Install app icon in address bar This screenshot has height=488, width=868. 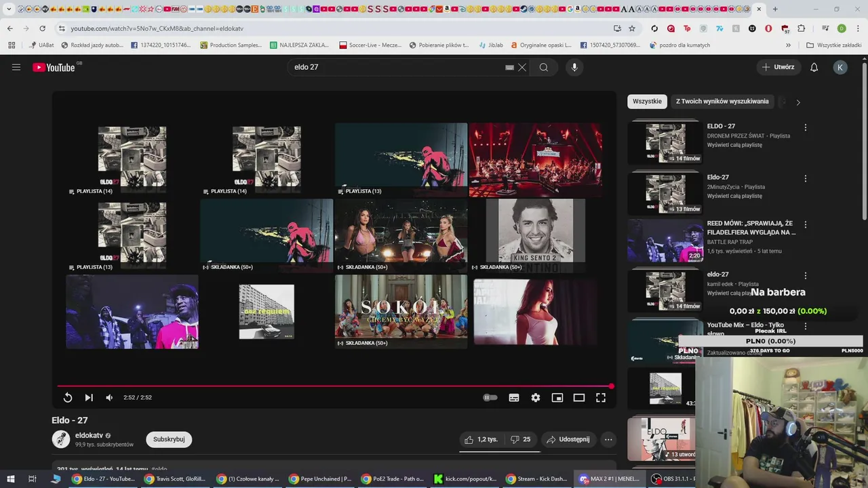click(617, 28)
